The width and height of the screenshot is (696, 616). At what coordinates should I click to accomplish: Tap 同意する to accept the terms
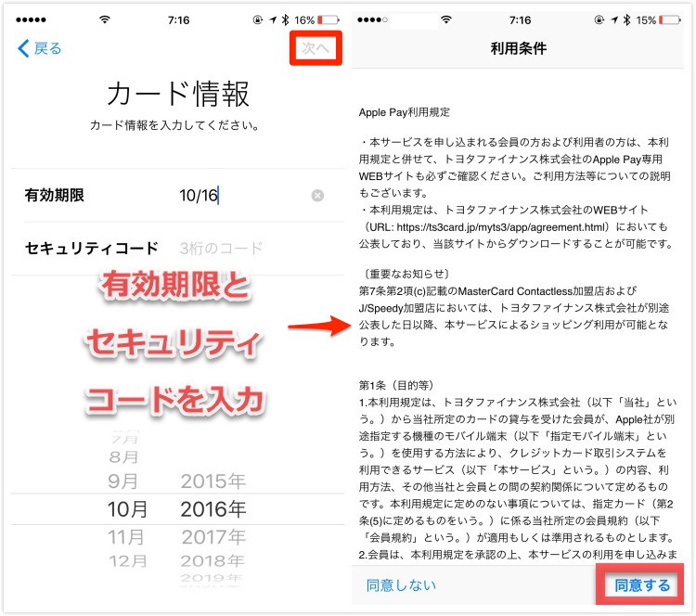(642, 585)
